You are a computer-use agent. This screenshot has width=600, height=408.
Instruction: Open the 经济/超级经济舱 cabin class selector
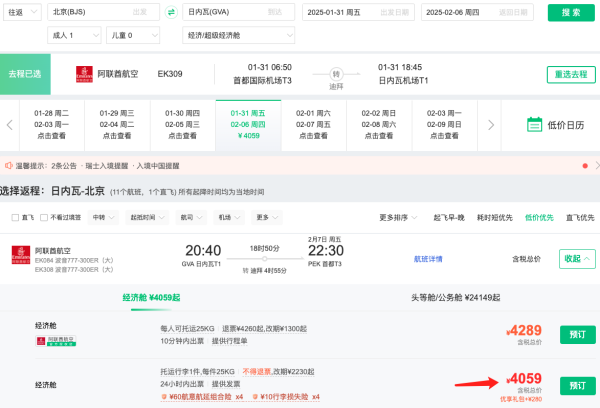pos(238,35)
